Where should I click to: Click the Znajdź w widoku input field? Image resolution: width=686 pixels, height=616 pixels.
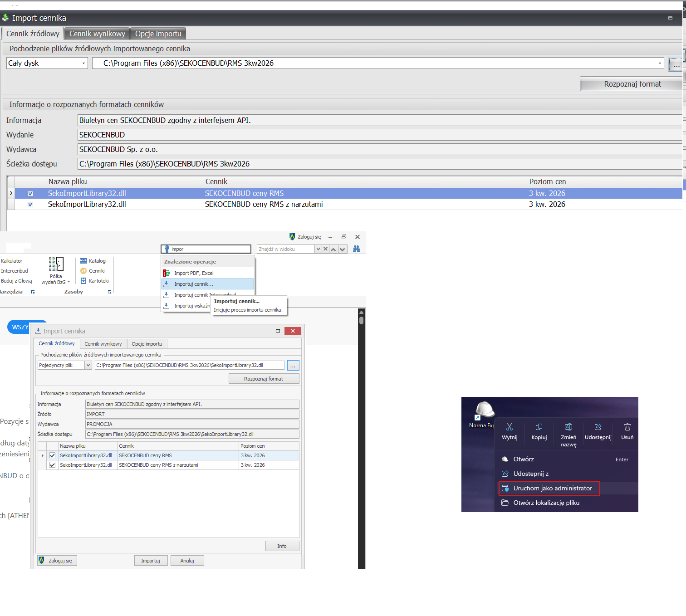click(x=286, y=249)
